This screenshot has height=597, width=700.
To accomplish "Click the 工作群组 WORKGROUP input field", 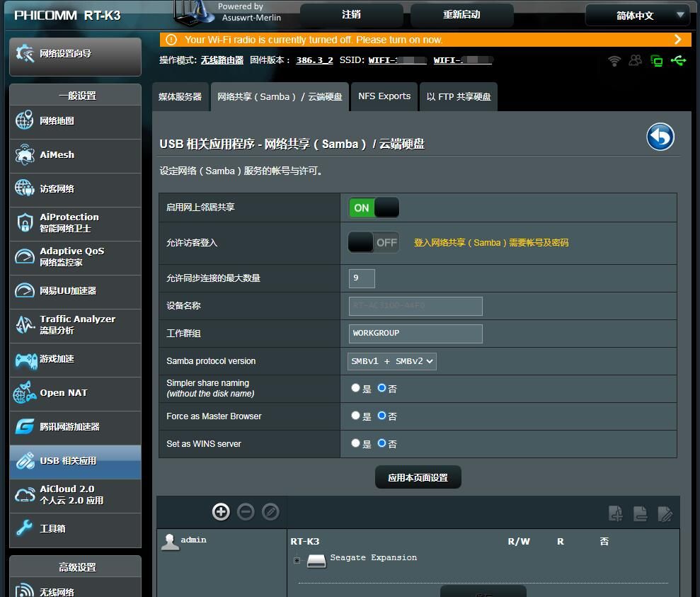I will [x=415, y=334].
